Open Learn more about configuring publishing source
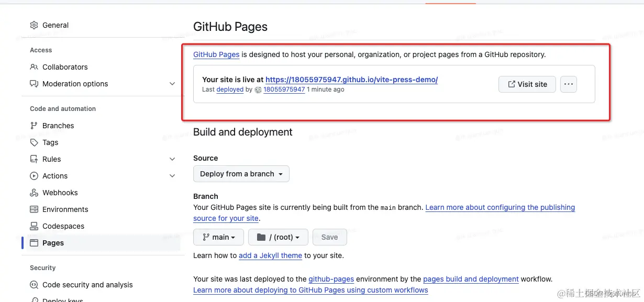Screen dimensions: 644x302 pos(384,212)
